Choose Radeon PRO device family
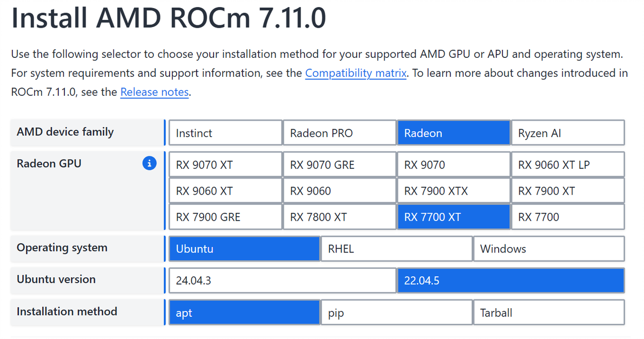Image resolution: width=644 pixels, height=339 pixels. (x=339, y=132)
